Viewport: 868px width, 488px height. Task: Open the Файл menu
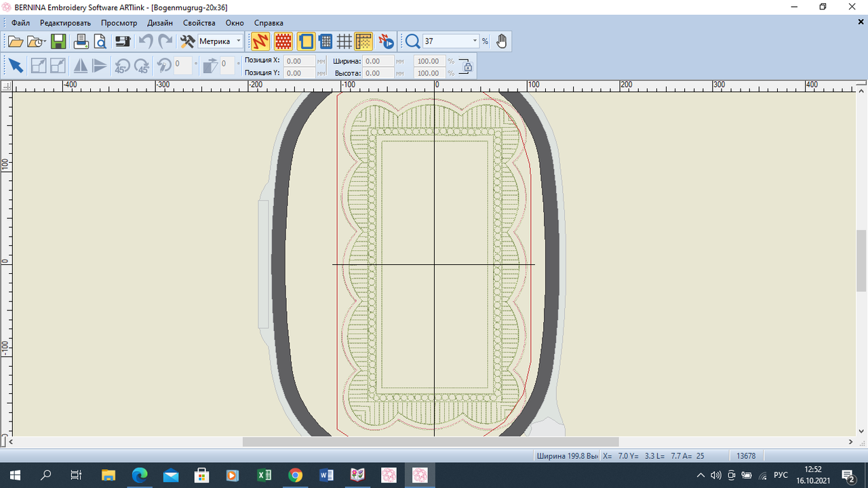click(20, 22)
